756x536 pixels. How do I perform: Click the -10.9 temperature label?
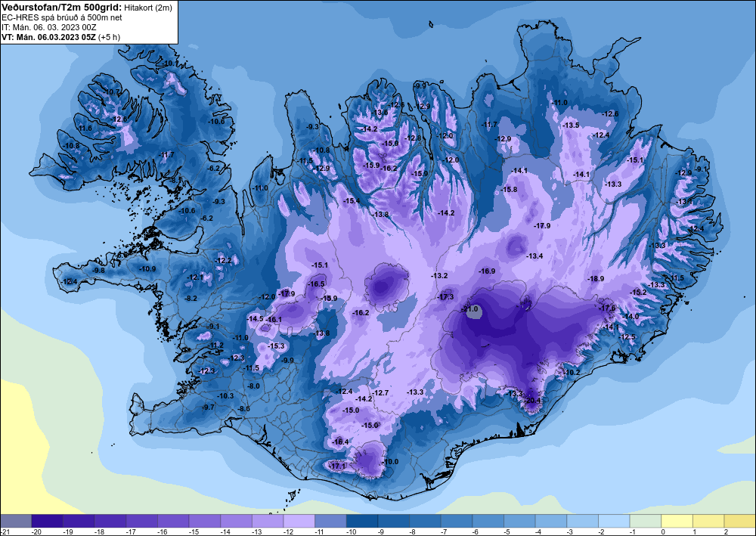[147, 269]
